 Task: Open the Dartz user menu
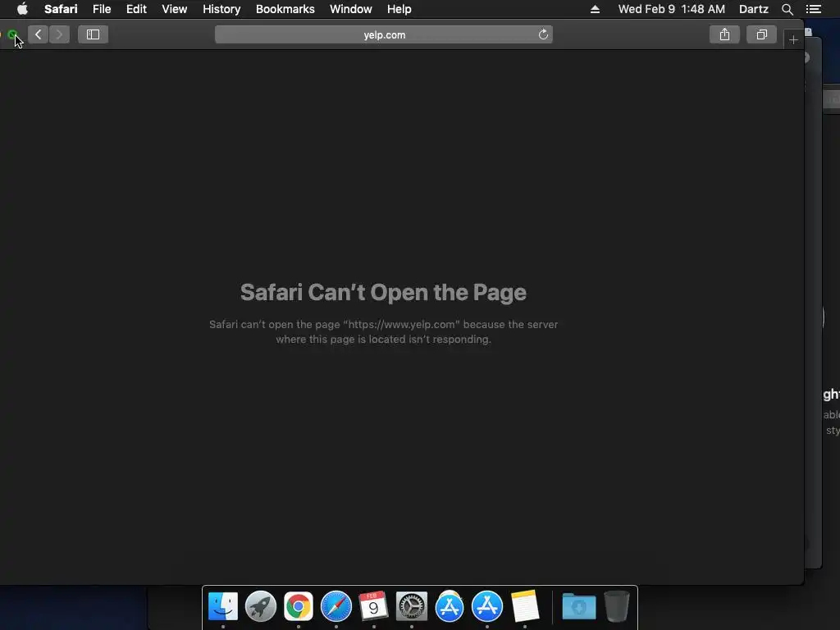[753, 9]
